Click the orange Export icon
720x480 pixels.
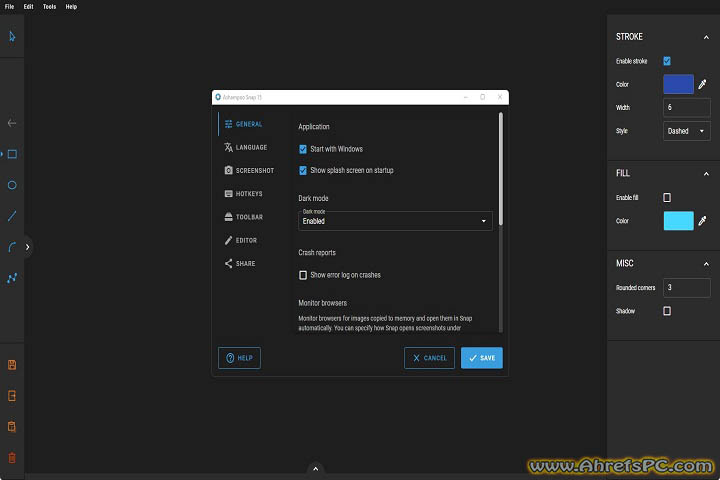pos(12,395)
